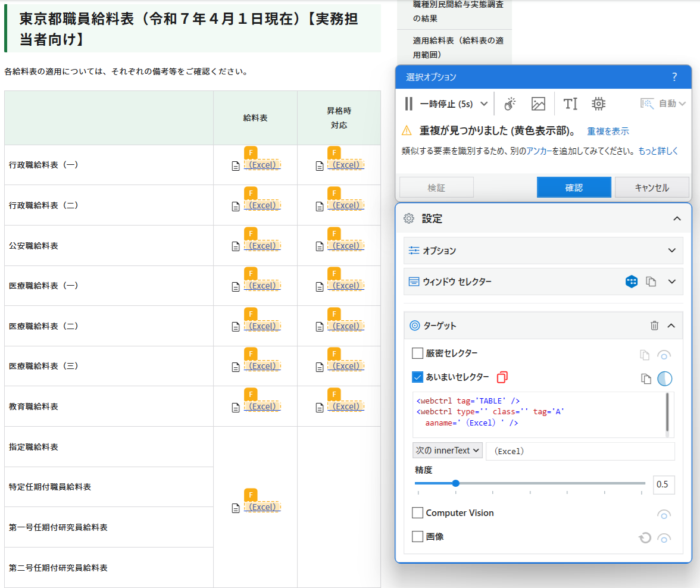Show highlight for 厳密セレクター eye icon

click(x=664, y=355)
